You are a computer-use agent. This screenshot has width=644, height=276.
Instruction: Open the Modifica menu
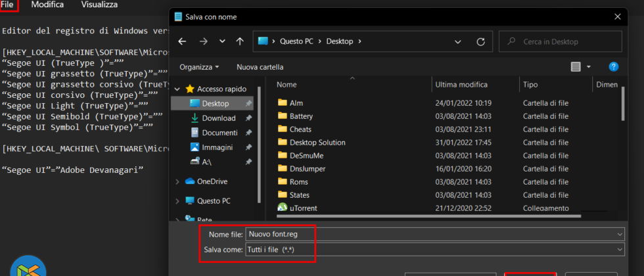[x=47, y=5]
